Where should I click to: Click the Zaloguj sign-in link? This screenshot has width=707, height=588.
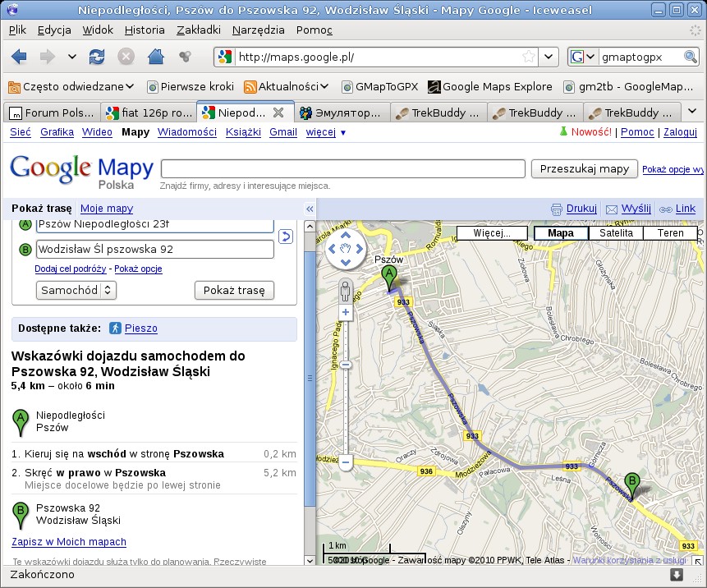pos(680,132)
